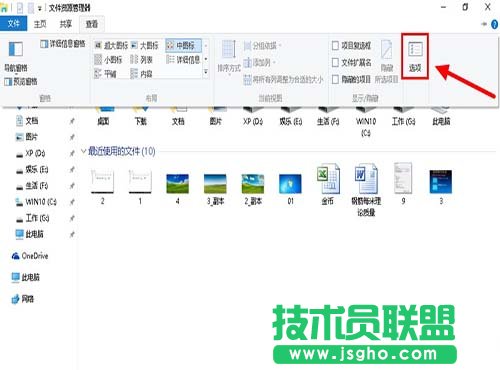Screen dimensions: 500x370
Task: Open WIN10 (C:) drive in the sidebar
Action: point(37,202)
